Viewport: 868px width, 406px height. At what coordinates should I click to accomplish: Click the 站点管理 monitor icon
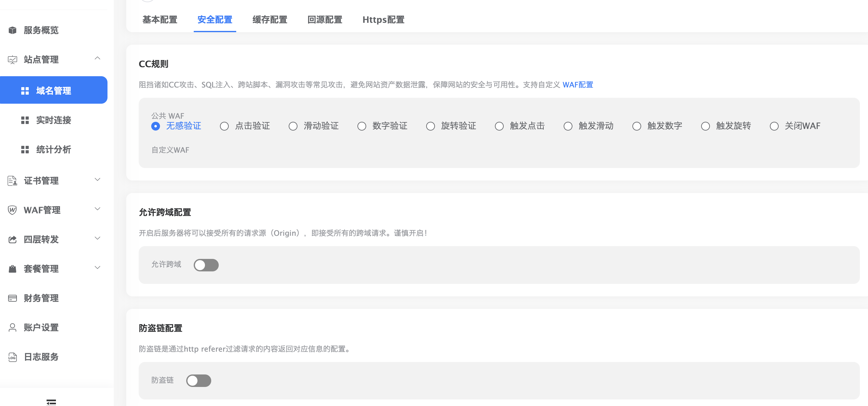(x=12, y=60)
